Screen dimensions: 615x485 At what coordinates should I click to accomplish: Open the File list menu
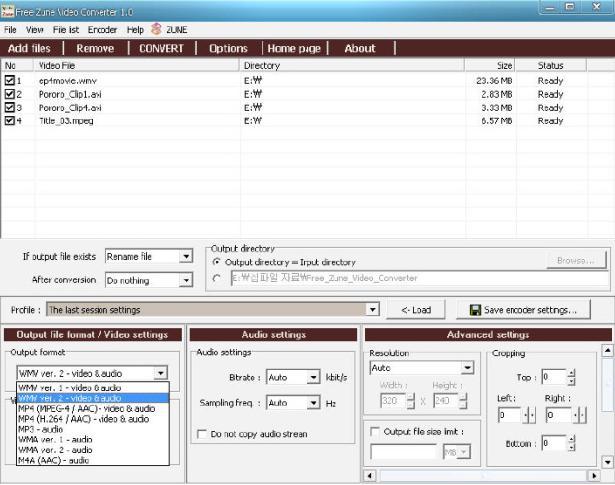coord(66,30)
